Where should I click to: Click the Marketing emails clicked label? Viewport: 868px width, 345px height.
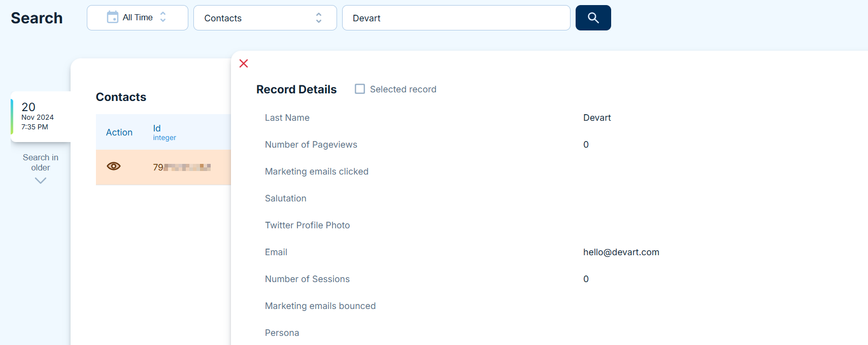317,171
